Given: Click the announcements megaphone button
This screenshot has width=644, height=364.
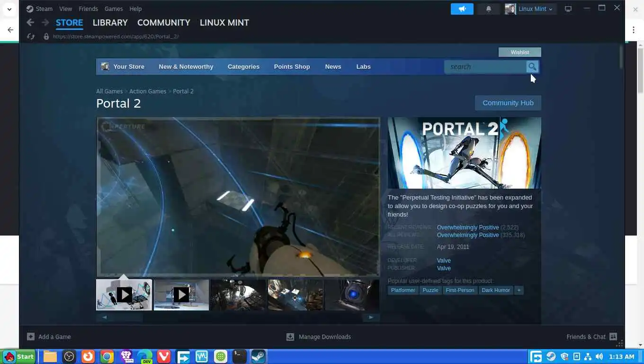Looking at the screenshot, I should (462, 9).
